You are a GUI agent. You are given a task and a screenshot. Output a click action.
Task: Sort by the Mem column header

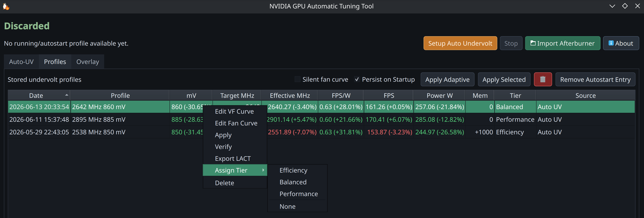(480, 95)
